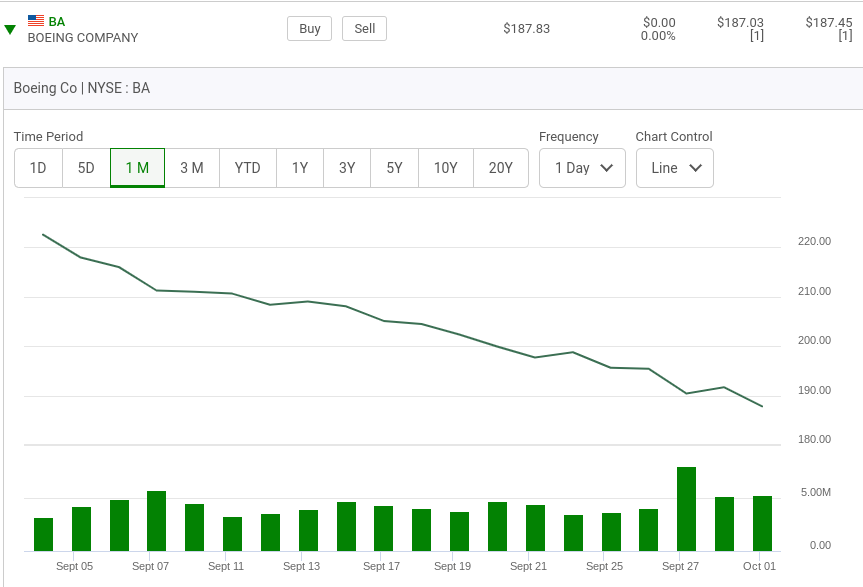The width and height of the screenshot is (863, 587).
Task: Click the $187.03 bid price value
Action: pyautogui.click(x=740, y=23)
